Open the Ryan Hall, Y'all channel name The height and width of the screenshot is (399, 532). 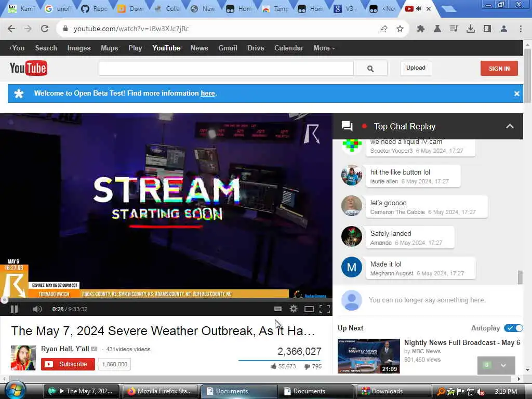click(65, 349)
